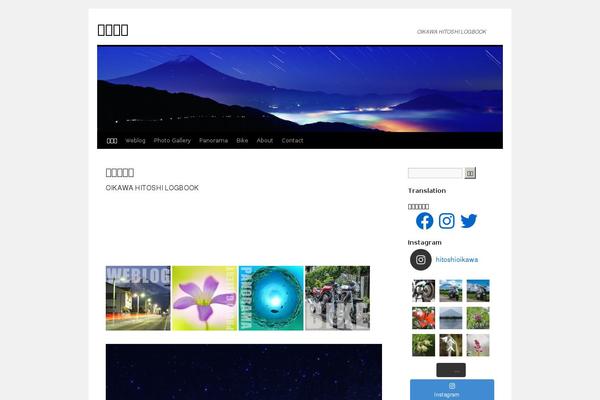Click the dark load-more button under thumbnails
The height and width of the screenshot is (400, 600).
(x=451, y=370)
